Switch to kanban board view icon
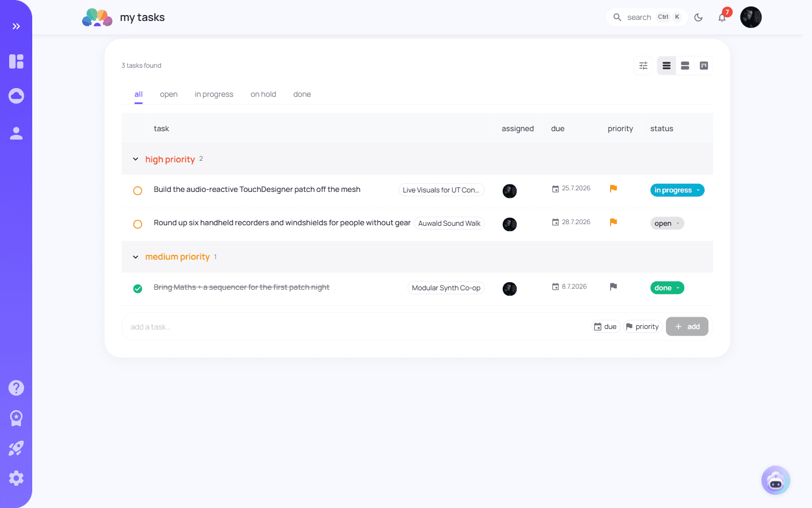Viewport: 812px width, 508px height. point(704,66)
